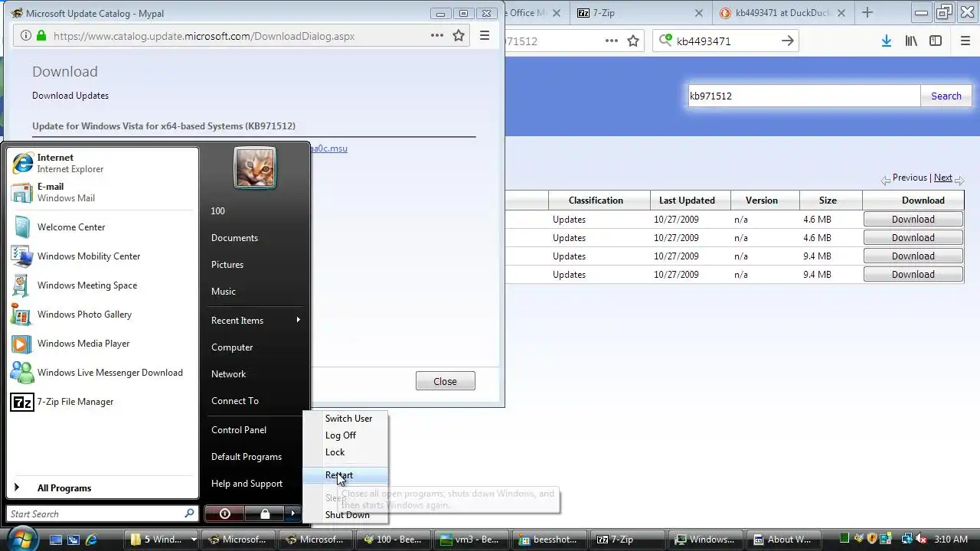Click Close button in Download dialog
Image resolution: width=980 pixels, height=551 pixels.
coord(445,381)
